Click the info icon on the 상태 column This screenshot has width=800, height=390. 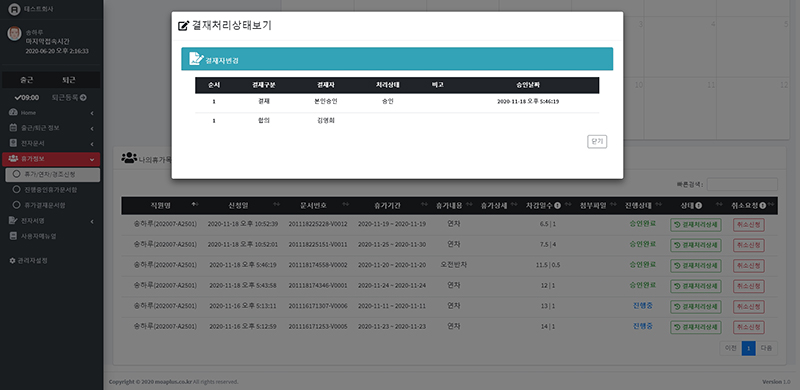[698, 205]
